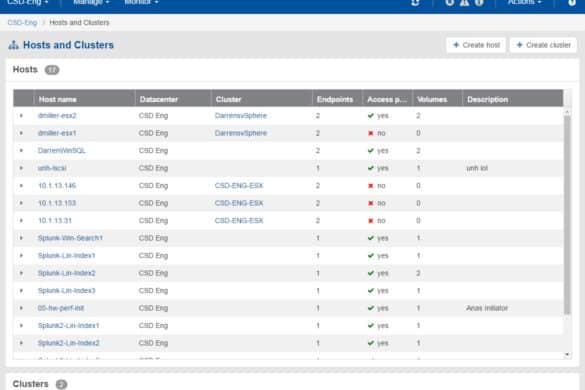Open DarrensvSphere cluster link for dmiller-esx1
The height and width of the screenshot is (390, 585).
[x=241, y=133]
